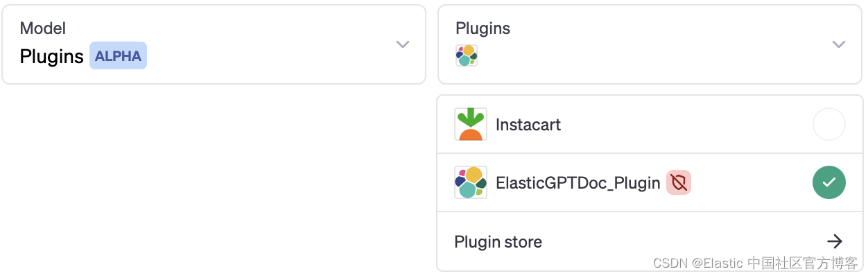Click the Plugins dropdown header label
Viewport: 868px width, 276px height.
(483, 28)
